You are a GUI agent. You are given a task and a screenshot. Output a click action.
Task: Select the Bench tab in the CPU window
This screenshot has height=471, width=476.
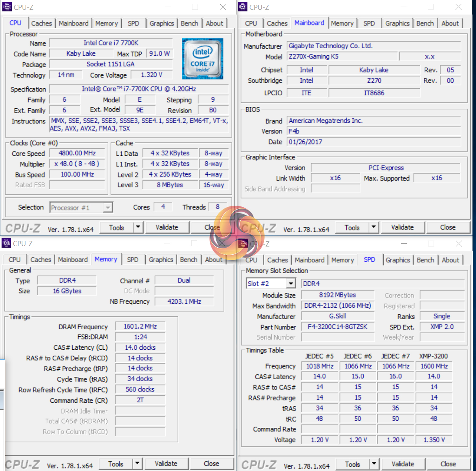click(x=190, y=24)
